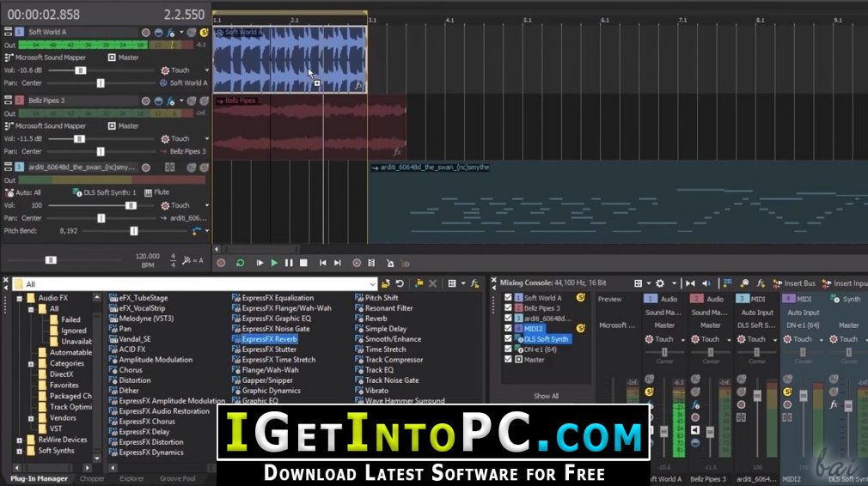This screenshot has width=868, height=486.
Task: Open Mixing Console settings gear
Action: [x=660, y=283]
